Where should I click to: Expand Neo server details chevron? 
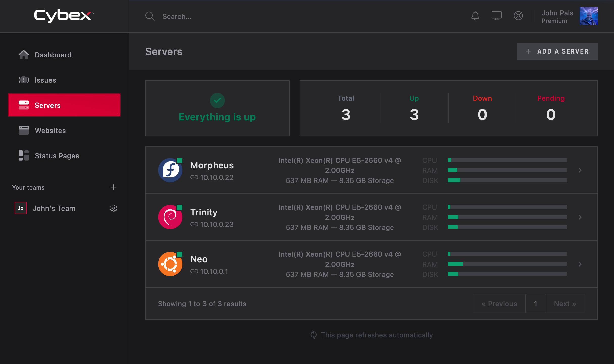(x=580, y=264)
